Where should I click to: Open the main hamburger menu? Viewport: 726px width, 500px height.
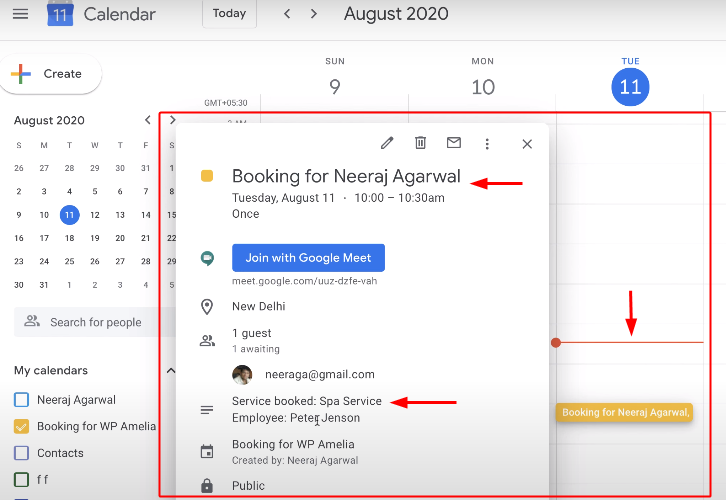tap(20, 14)
